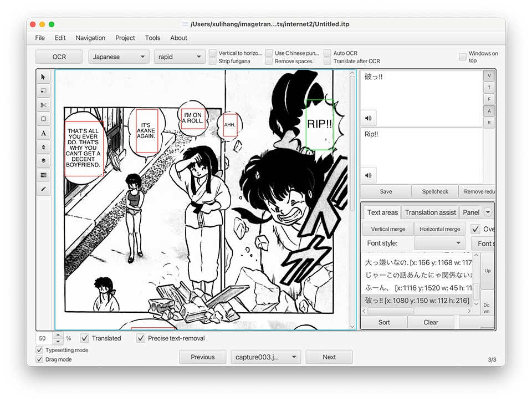Sort the text areas list
This screenshot has width=532, height=401.
click(384, 322)
